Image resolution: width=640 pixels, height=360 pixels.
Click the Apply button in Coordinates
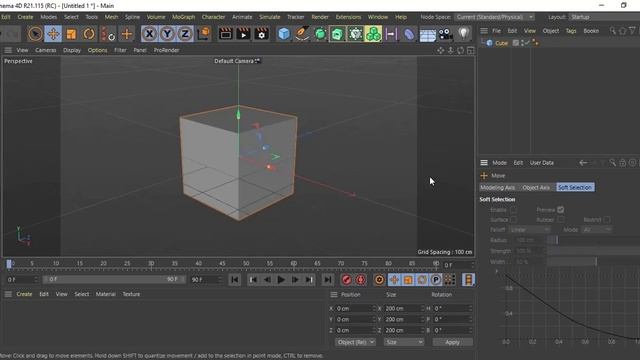(453, 342)
